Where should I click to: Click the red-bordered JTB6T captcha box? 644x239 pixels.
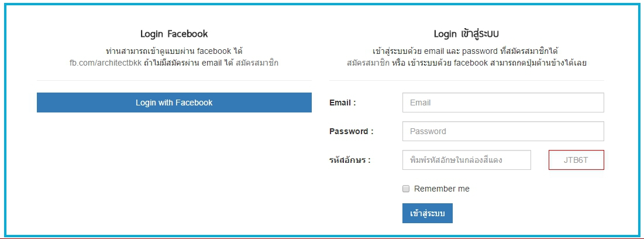pyautogui.click(x=576, y=160)
